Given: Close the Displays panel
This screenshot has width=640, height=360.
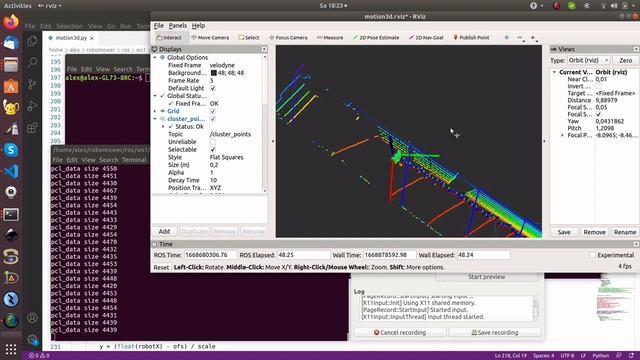Looking at the screenshot, I should coord(264,49).
